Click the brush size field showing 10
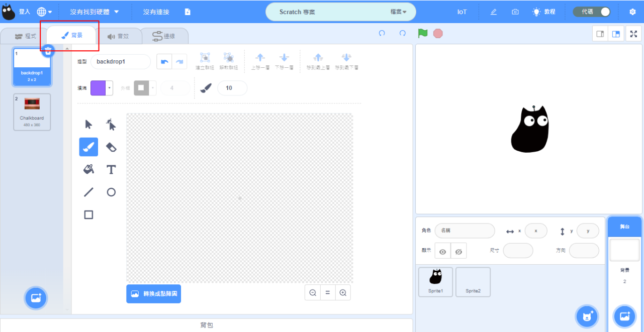The image size is (644, 332). tap(232, 88)
